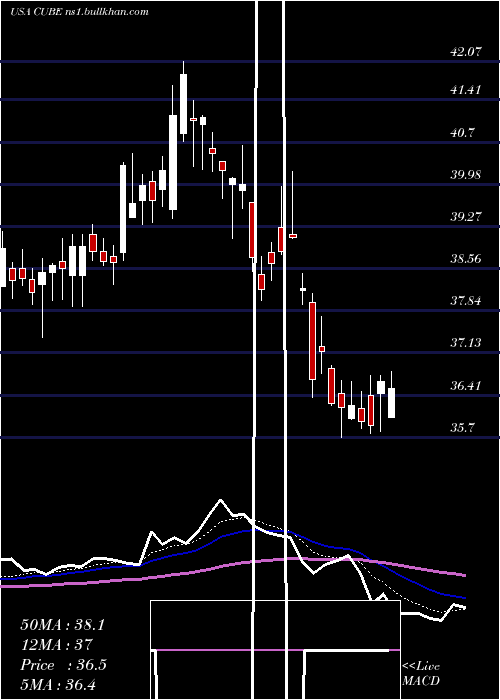Click the 37.84 price axis label
This screenshot has width=500, height=700.
[x=466, y=301]
